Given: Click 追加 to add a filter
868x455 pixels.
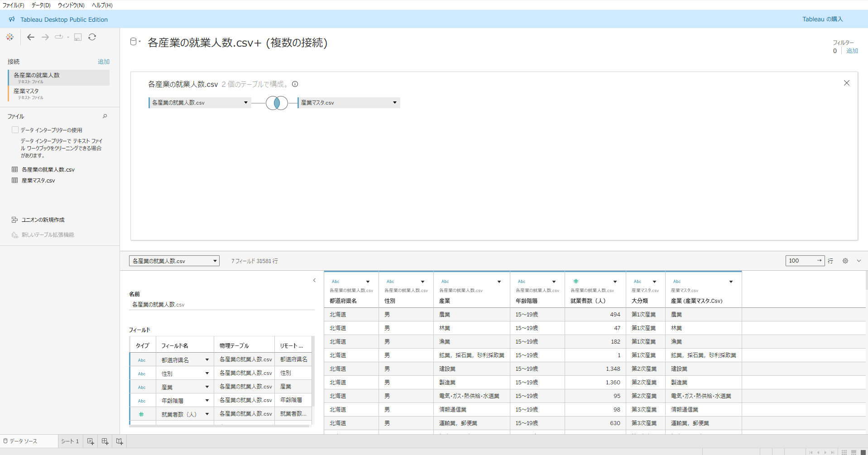Looking at the screenshot, I should [852, 51].
